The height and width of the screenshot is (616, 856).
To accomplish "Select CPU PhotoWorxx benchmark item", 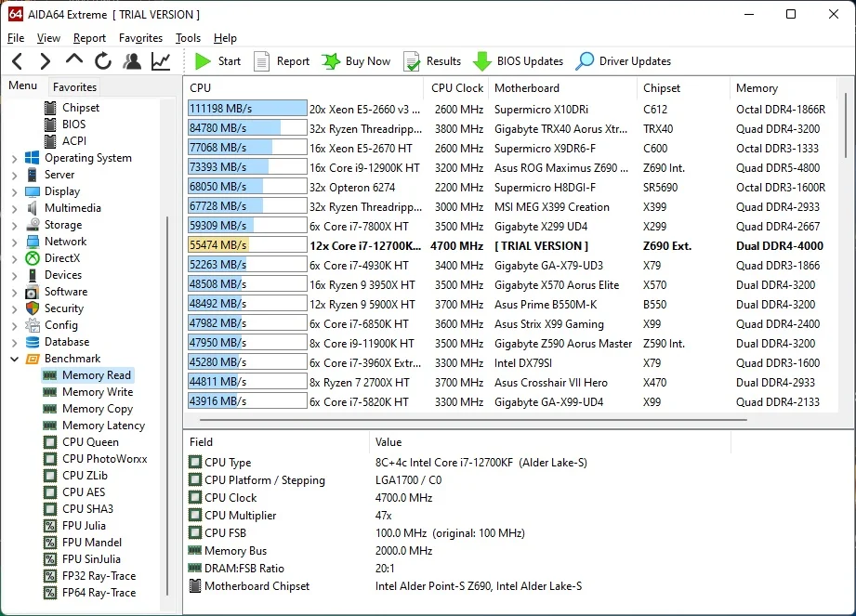I will pyautogui.click(x=104, y=459).
